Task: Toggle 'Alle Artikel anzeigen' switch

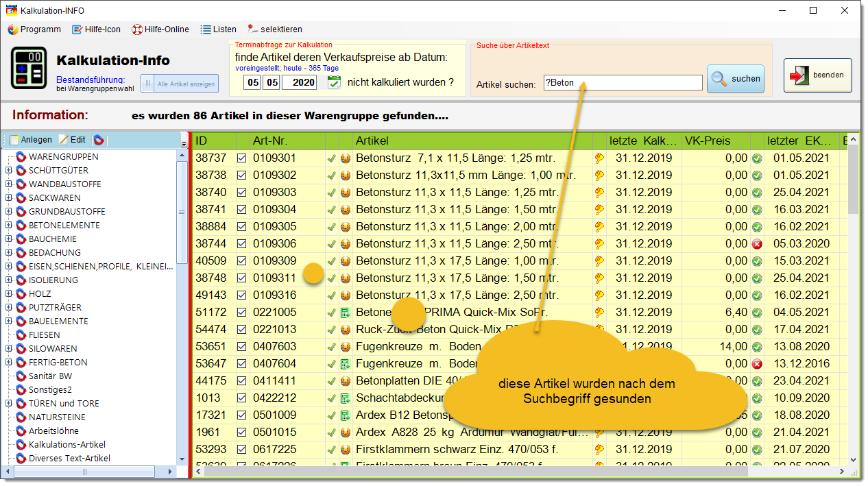Action: tap(180, 84)
